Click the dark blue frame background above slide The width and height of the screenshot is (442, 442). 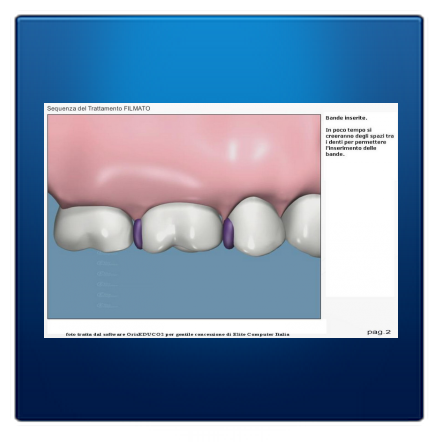pos(220,58)
